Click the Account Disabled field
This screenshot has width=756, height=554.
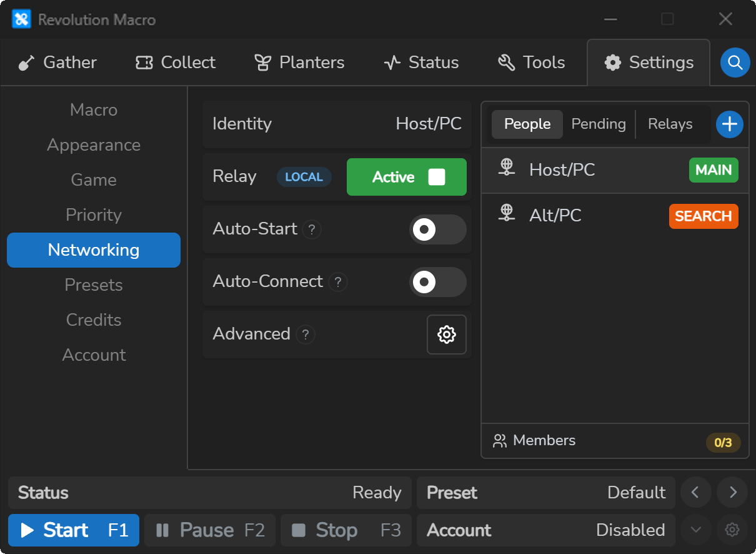546,530
